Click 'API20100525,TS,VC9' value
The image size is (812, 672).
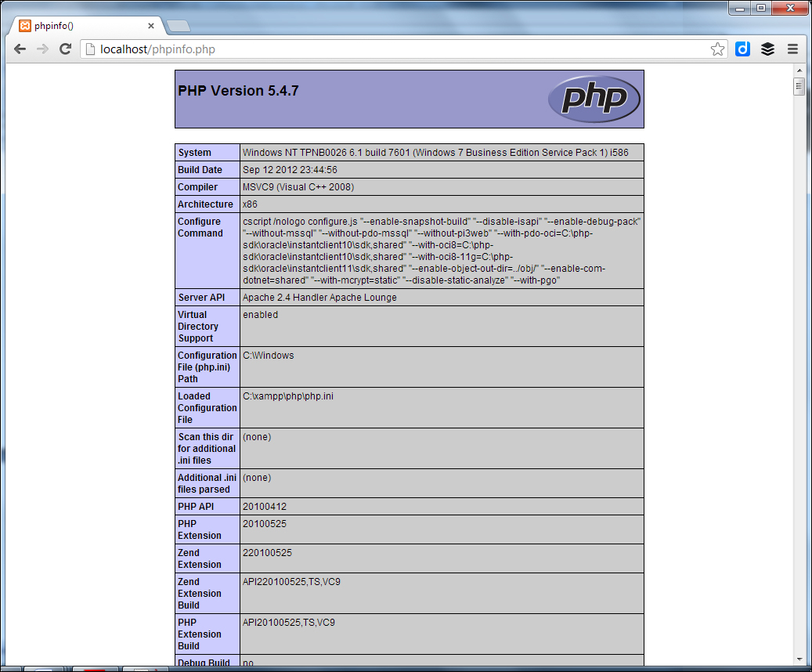coord(289,622)
